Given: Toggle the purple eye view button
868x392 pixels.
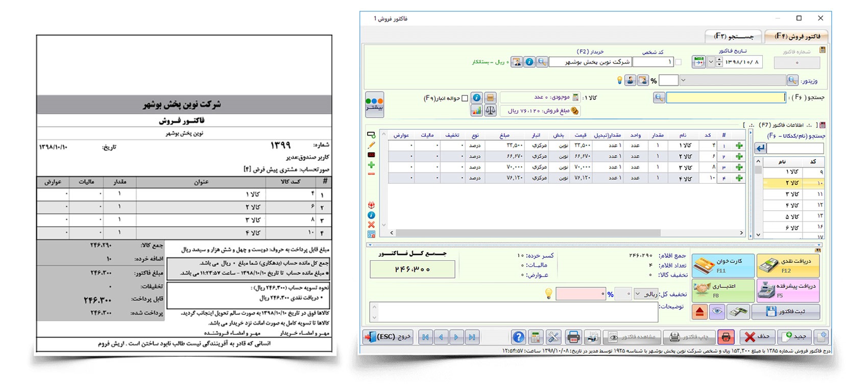Looking at the screenshot, I should (x=717, y=311).
